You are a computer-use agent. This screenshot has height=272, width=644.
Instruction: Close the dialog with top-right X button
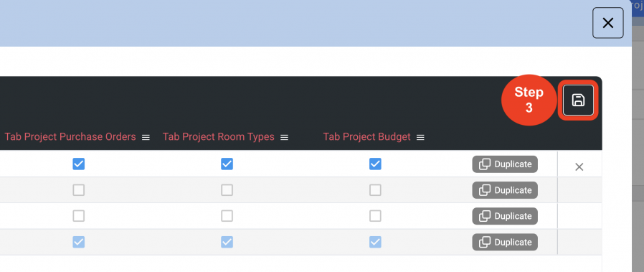(x=608, y=23)
